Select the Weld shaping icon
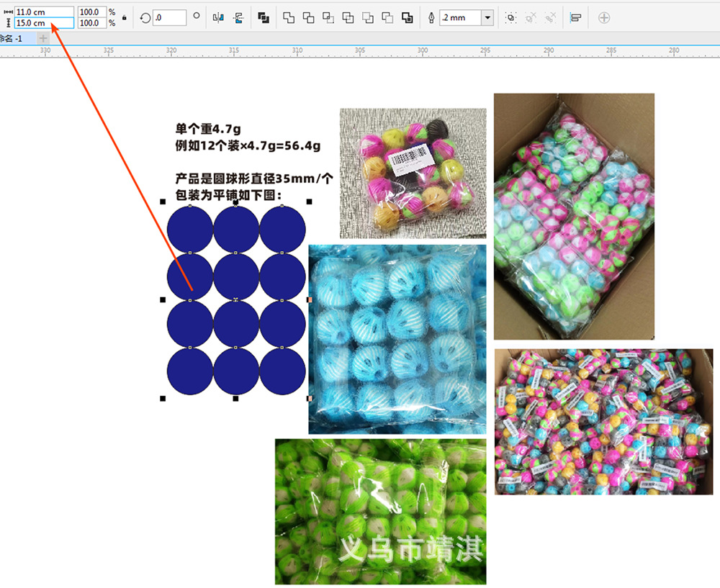 click(x=290, y=17)
